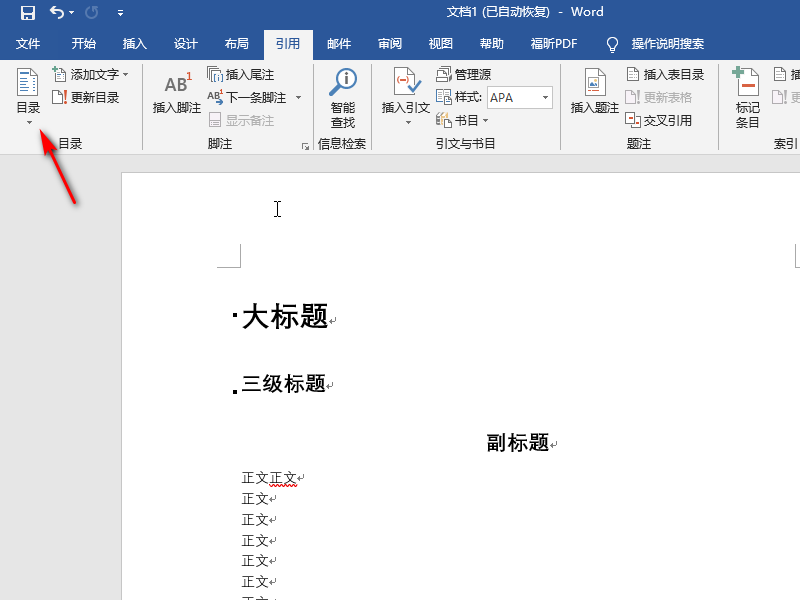800x600 pixels.
Task: Click the 大标题 heading in document
Action: coord(285,317)
